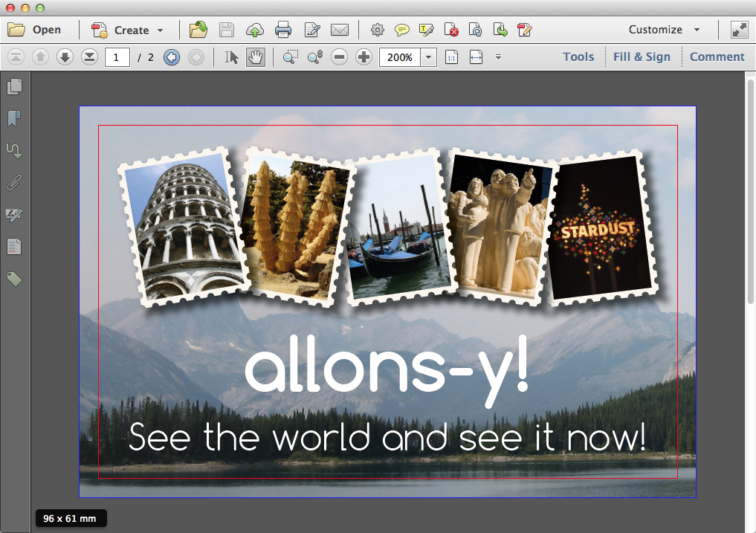The image size is (756, 533).
Task: Add a sticky note comment
Action: pos(401,30)
